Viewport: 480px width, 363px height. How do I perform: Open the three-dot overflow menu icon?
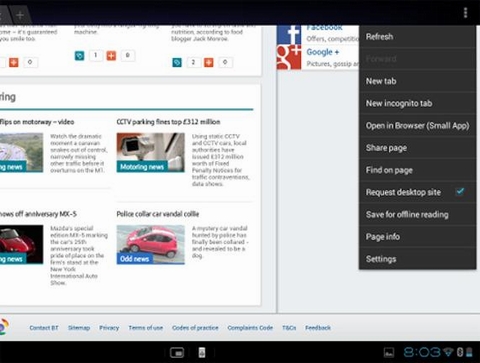pyautogui.click(x=466, y=13)
